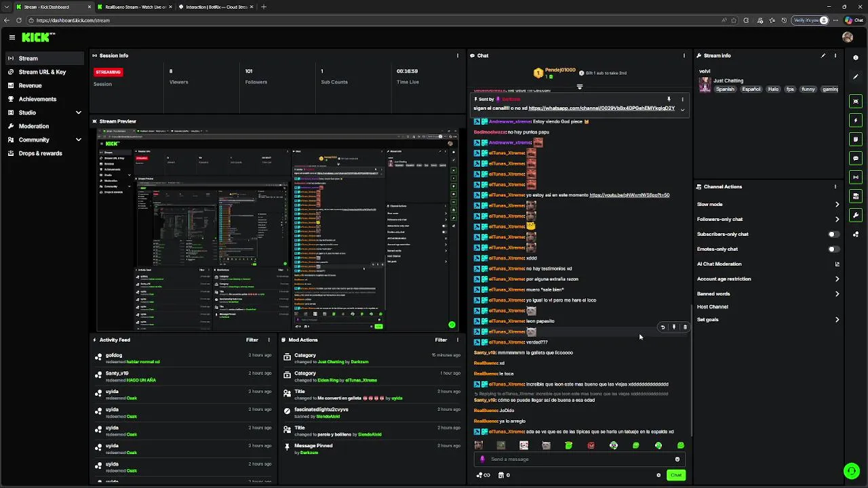This screenshot has height=488, width=868.
Task: Toggle Subscribers-only chat
Action: (833, 234)
